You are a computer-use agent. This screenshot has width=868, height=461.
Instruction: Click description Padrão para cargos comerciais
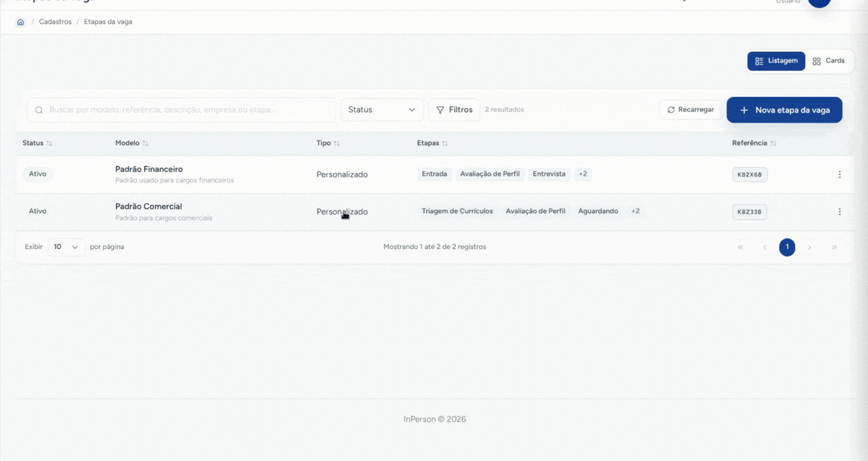pyautogui.click(x=163, y=218)
